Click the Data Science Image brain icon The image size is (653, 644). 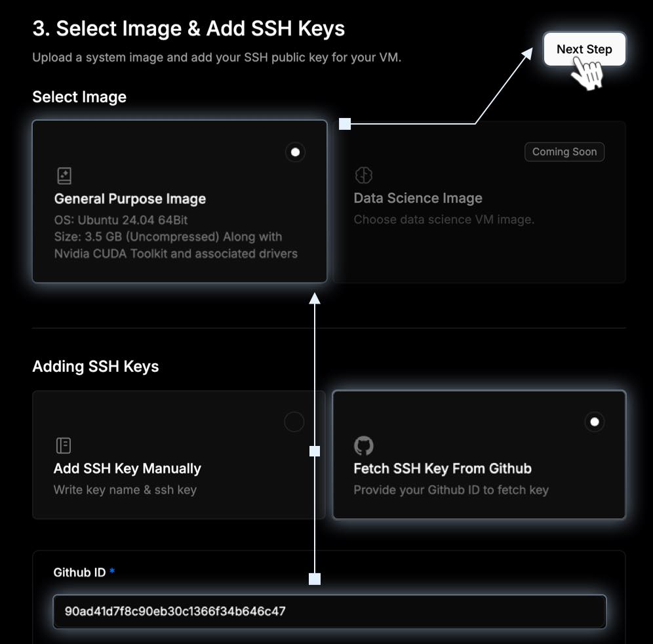(364, 175)
